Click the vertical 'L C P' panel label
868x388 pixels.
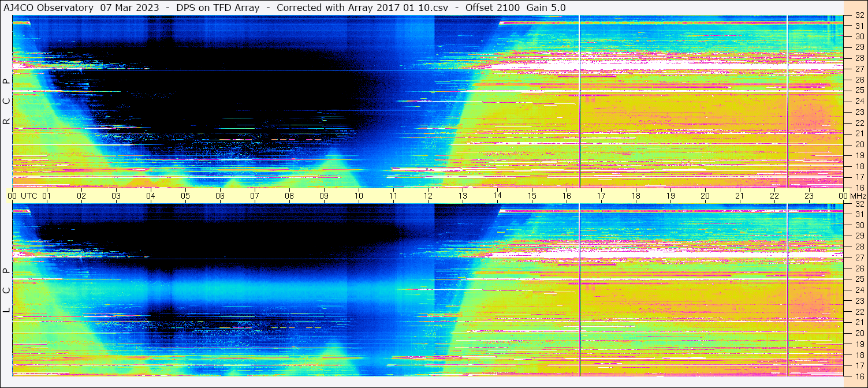click(x=6, y=291)
